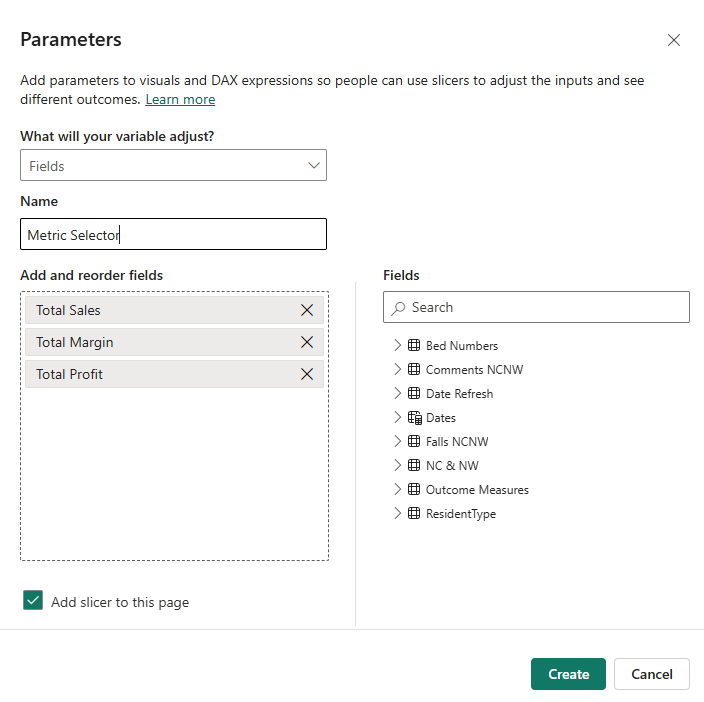Click the NC & NW table icon

[414, 465]
